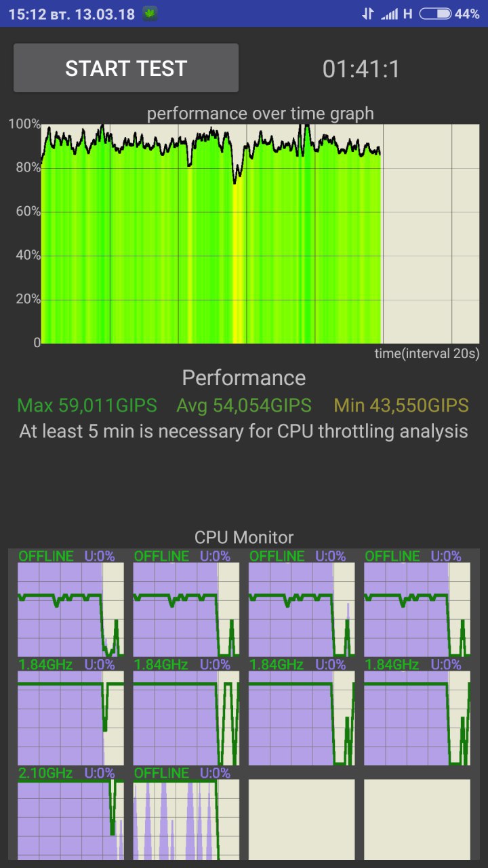488x868 pixels.
Task: Tap the elapsed timer 01:41:1
Action: tap(361, 68)
